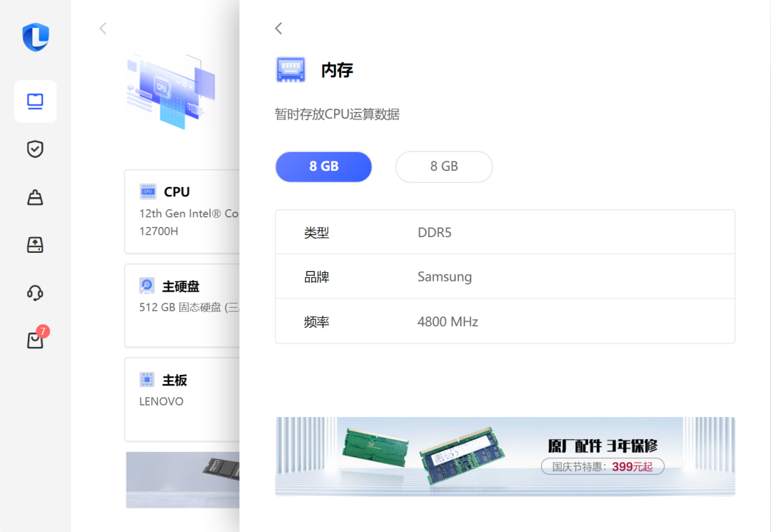The height and width of the screenshot is (532, 771).
Task: Click the 512 GB 固态硬盘 text
Action: (188, 307)
